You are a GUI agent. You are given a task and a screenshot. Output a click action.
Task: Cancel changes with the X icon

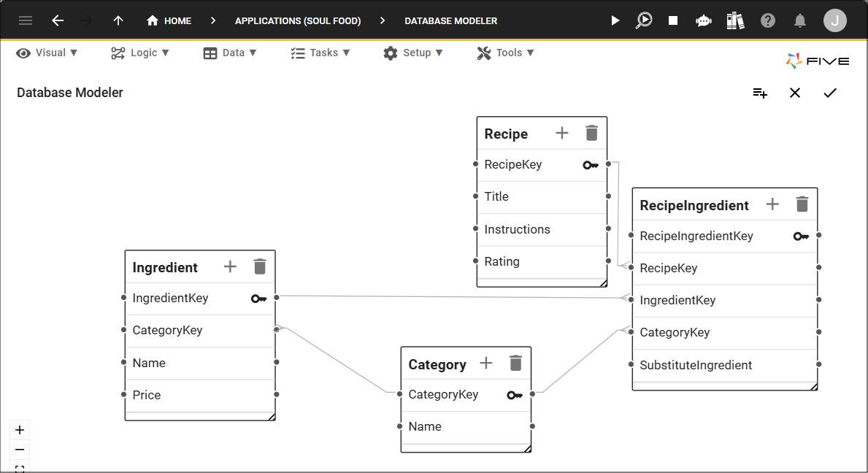(x=795, y=93)
